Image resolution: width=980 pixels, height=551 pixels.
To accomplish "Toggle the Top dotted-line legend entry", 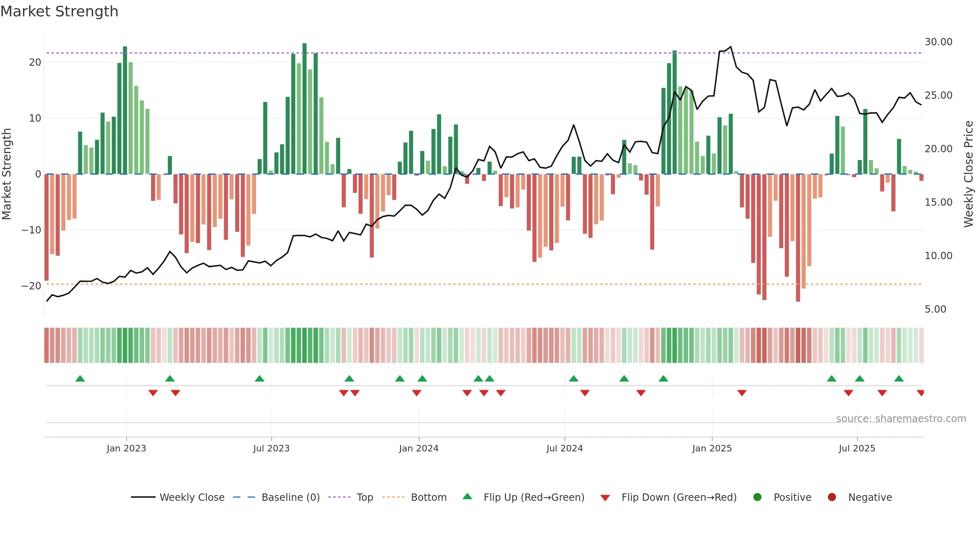I will (x=351, y=497).
